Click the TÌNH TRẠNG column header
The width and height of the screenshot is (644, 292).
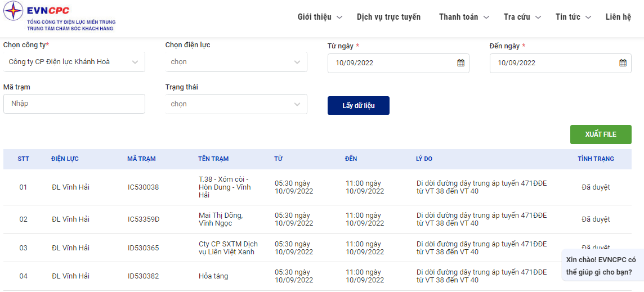tap(596, 159)
